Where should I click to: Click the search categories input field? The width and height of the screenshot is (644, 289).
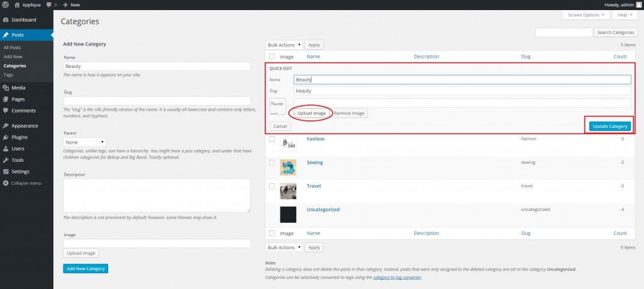coord(563,32)
